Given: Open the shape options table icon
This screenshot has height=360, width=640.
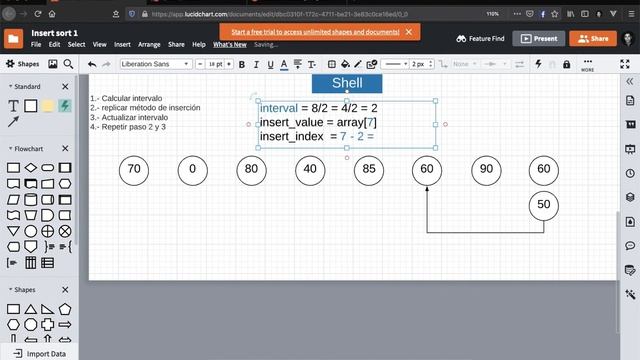Looking at the screenshot, I should [x=332, y=64].
